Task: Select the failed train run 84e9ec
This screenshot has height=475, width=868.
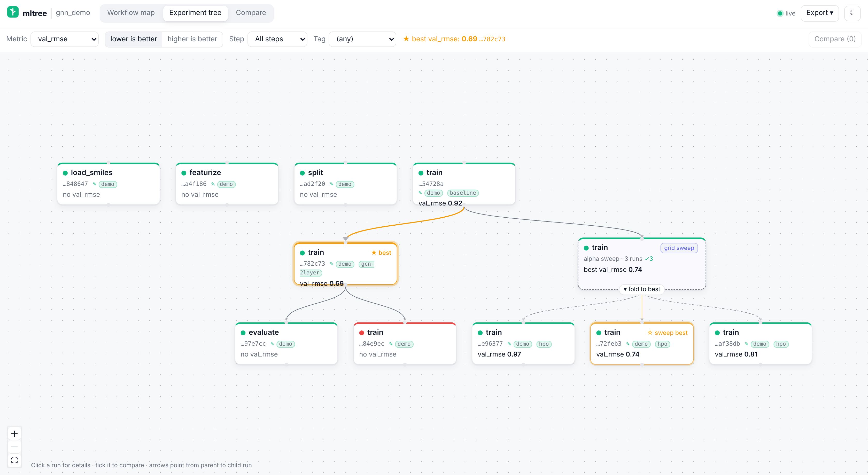Action: [405, 343]
